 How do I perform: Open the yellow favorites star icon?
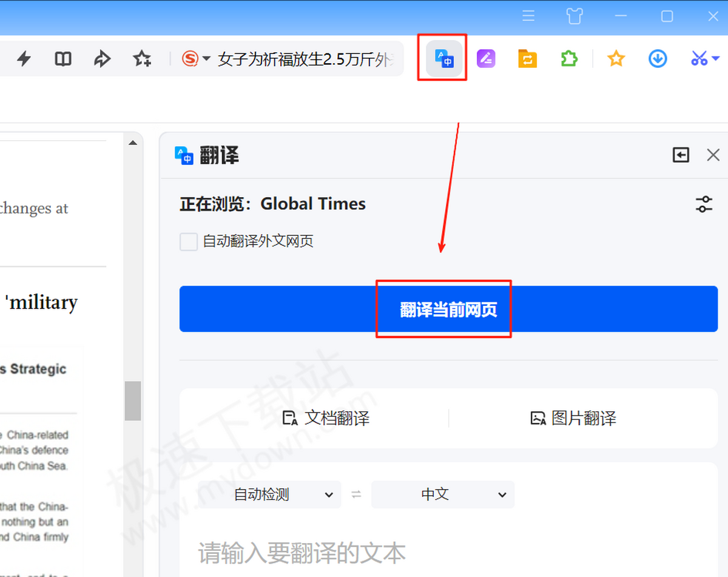pos(616,58)
